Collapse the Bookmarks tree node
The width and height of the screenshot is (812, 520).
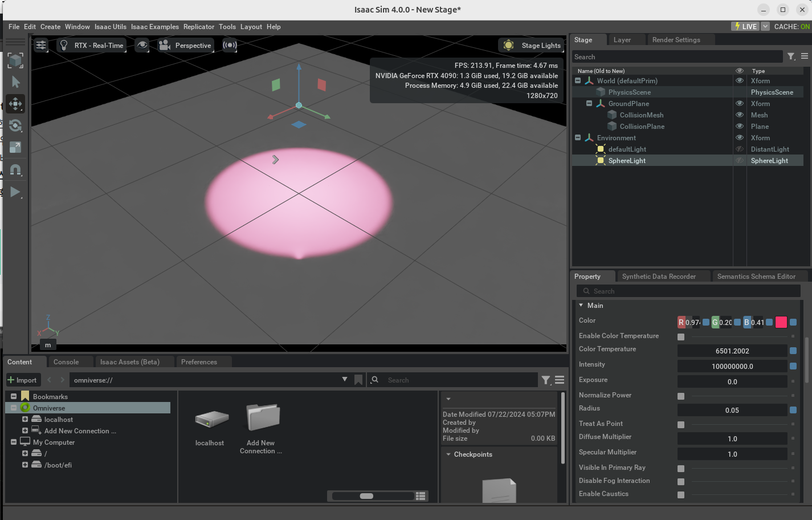click(x=14, y=396)
